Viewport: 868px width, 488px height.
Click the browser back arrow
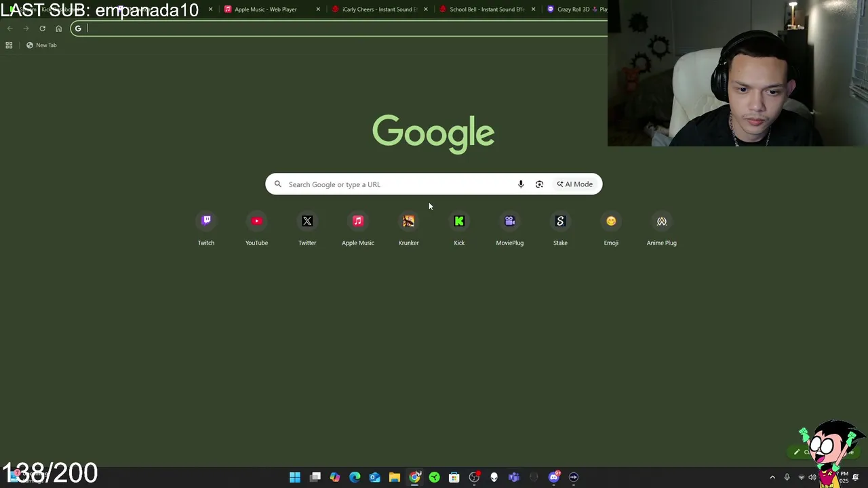[9, 28]
